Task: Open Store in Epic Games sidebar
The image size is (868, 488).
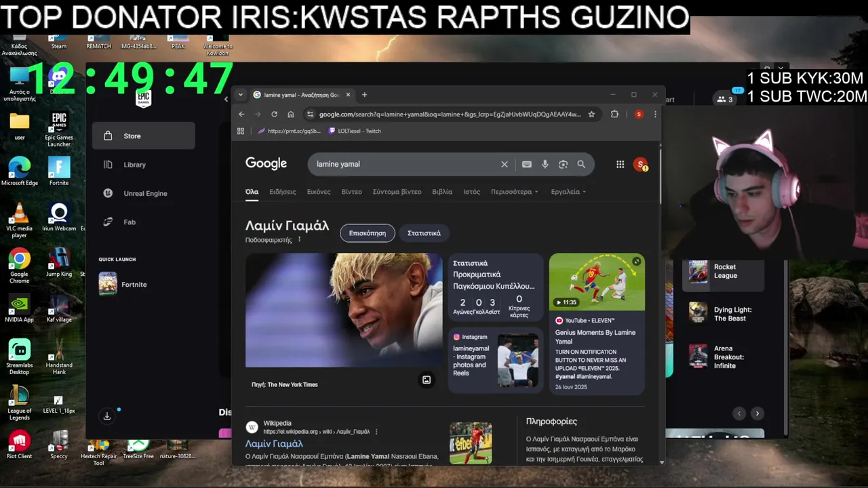Action: 143,136
